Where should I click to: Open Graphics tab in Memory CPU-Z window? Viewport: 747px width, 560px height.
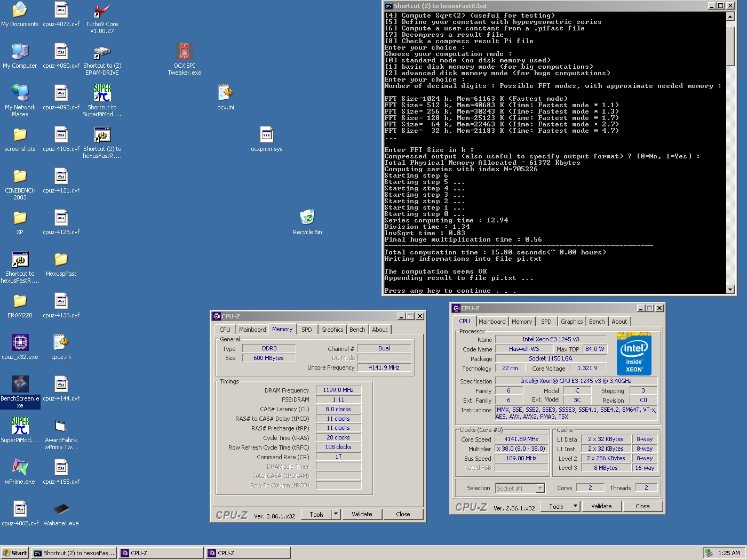tap(332, 330)
